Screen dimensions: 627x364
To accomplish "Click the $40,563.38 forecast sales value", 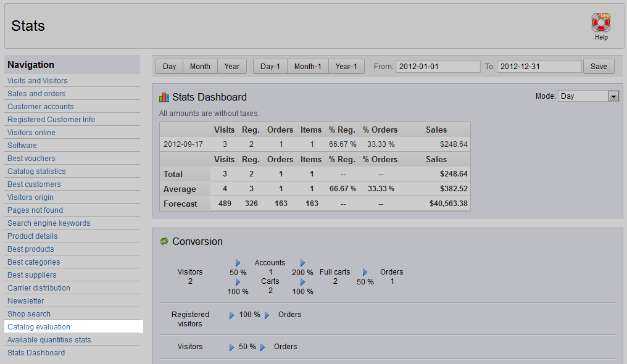I will [x=448, y=204].
